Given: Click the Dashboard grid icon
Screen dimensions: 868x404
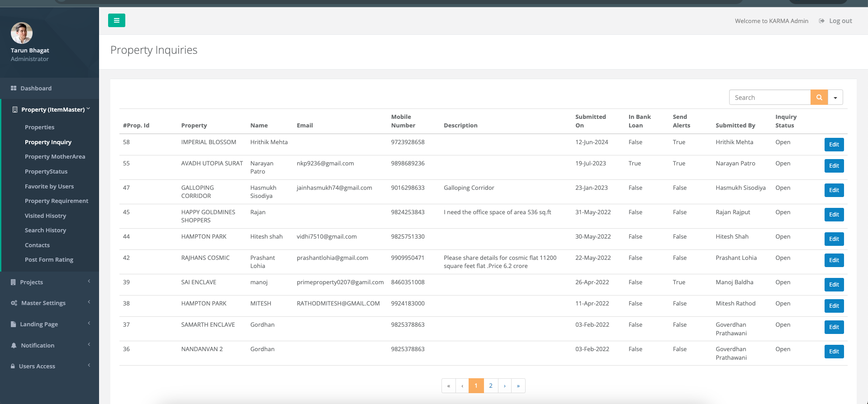Looking at the screenshot, I should (x=14, y=89).
